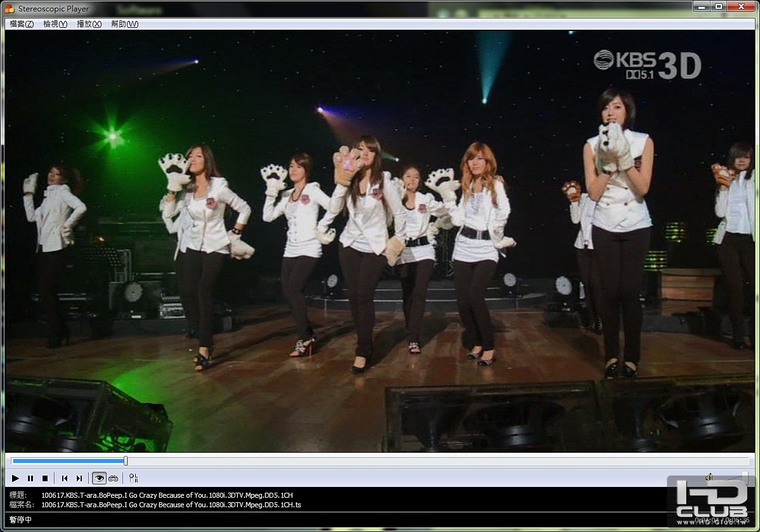Stop the video with the square button
This screenshot has width=760, height=532.
[x=45, y=478]
